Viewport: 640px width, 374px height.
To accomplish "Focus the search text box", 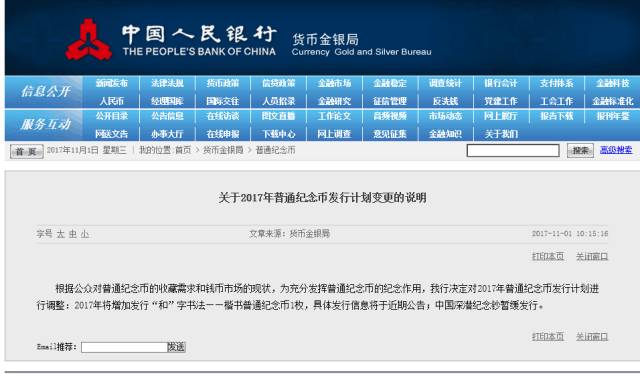I will coord(513,151).
